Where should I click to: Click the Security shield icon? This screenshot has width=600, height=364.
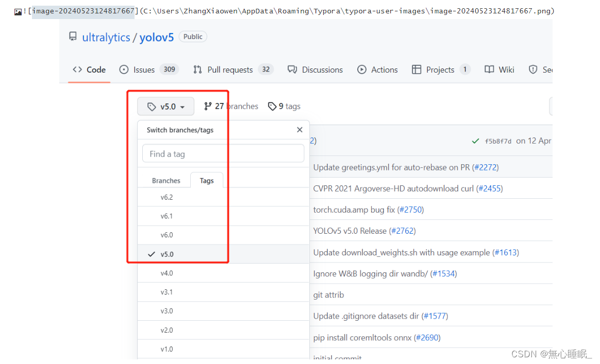533,70
